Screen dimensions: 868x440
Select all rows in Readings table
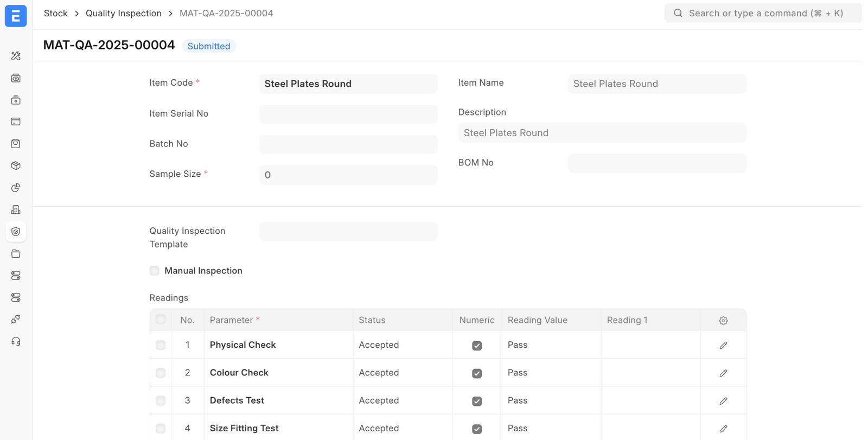coord(161,320)
